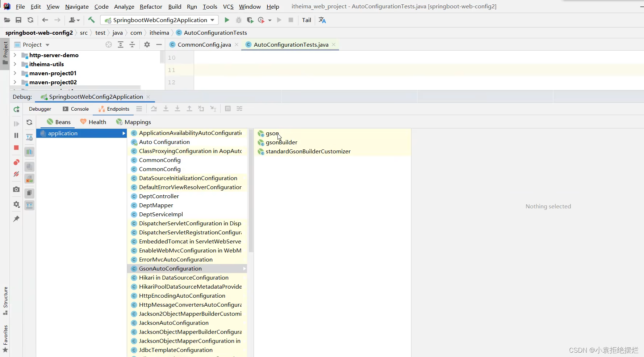Image resolution: width=644 pixels, height=357 pixels.
Task: Close the AutoConfigurationTests.java tab
Action: pyautogui.click(x=334, y=44)
